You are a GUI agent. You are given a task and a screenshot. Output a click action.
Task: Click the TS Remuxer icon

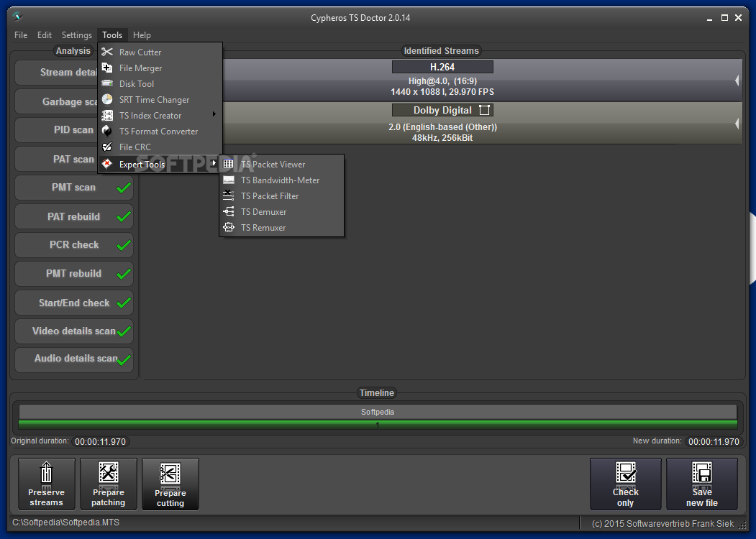[x=229, y=227]
